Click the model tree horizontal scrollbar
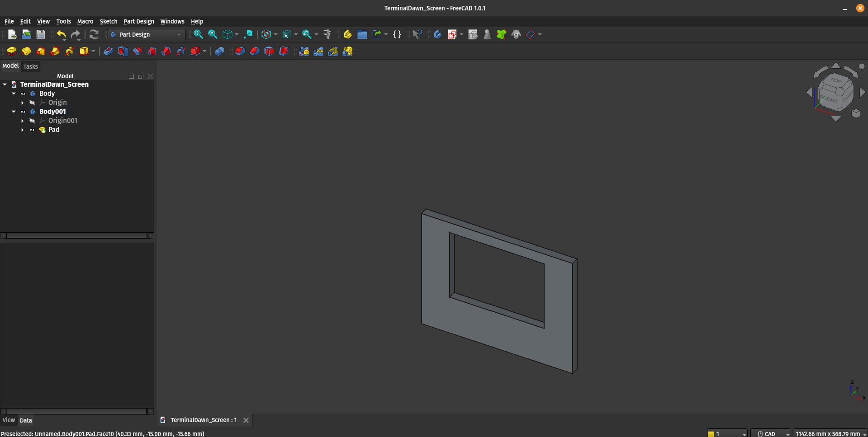The width and height of the screenshot is (868, 437). (x=77, y=235)
